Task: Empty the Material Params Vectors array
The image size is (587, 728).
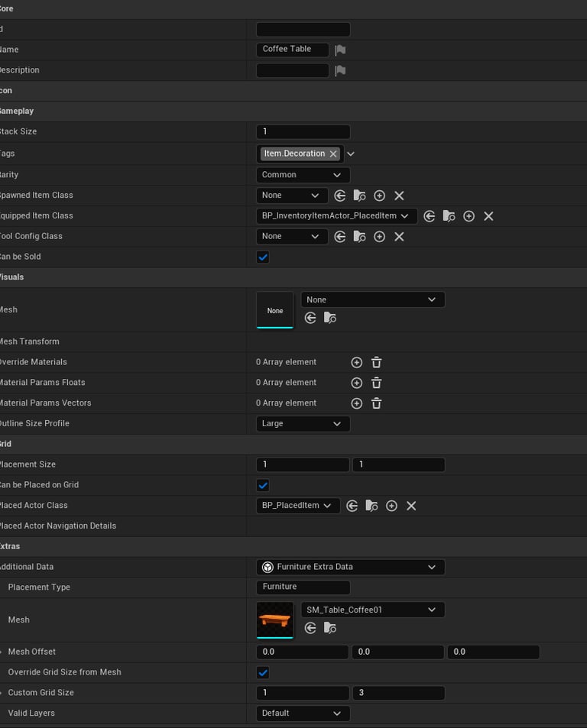Action: tap(377, 403)
